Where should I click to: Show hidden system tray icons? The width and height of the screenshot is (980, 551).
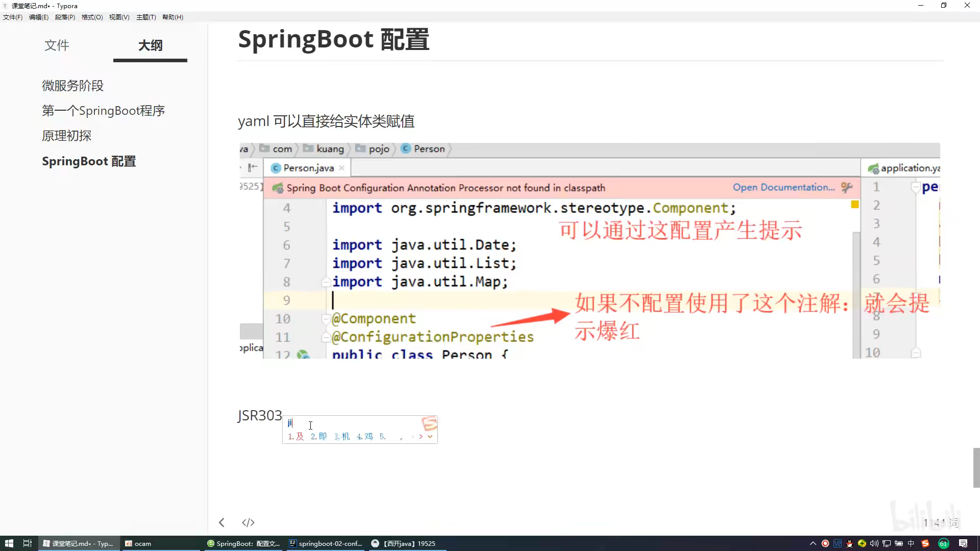click(813, 543)
